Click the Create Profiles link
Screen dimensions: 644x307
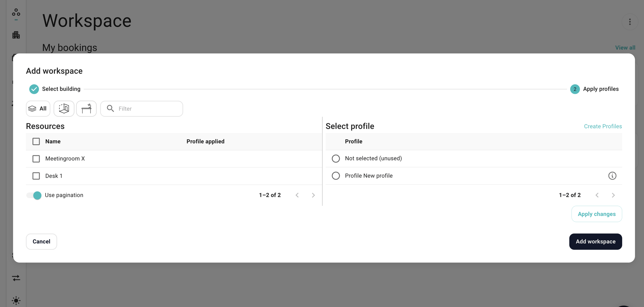click(x=603, y=126)
